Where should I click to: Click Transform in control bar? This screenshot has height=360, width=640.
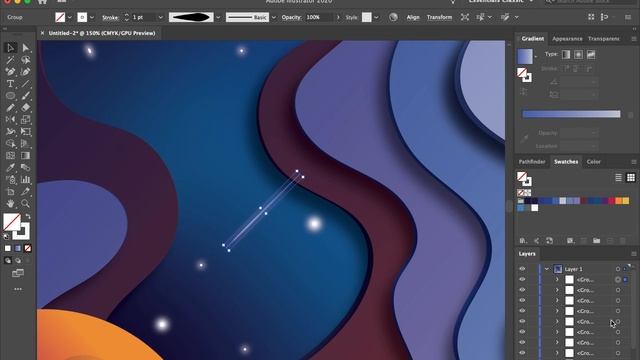(439, 17)
